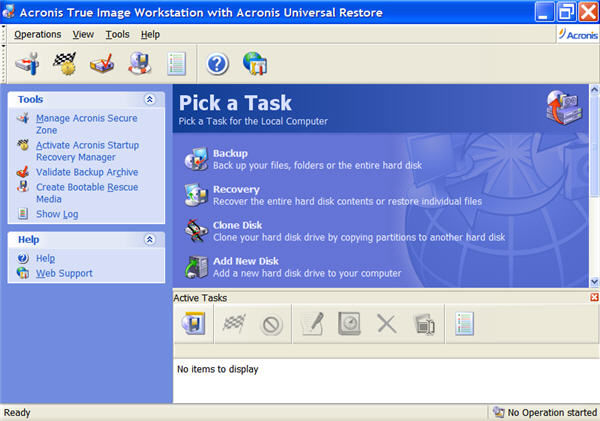Open Help link in Help panel
The width and height of the screenshot is (600, 421).
click(x=46, y=258)
